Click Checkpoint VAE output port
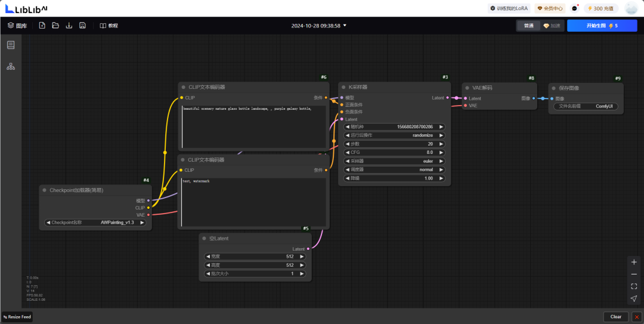The height and width of the screenshot is (324, 644). [148, 215]
